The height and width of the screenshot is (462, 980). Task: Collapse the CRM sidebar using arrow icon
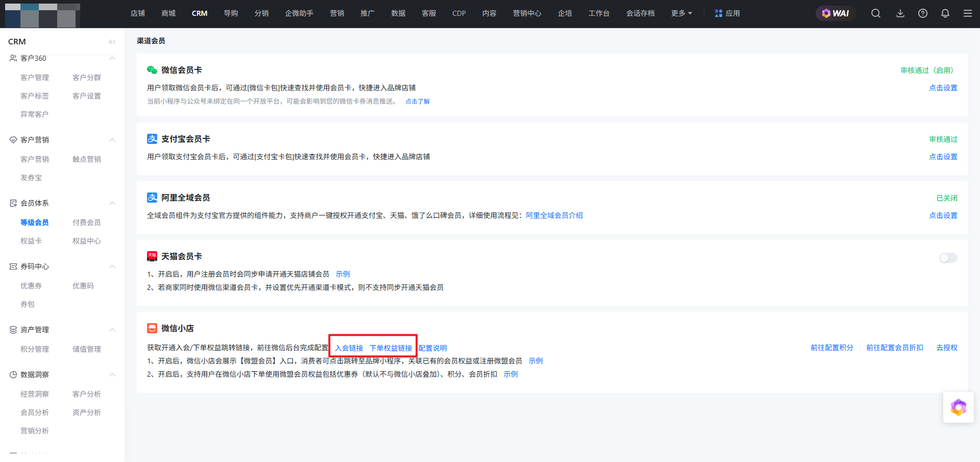click(x=112, y=42)
